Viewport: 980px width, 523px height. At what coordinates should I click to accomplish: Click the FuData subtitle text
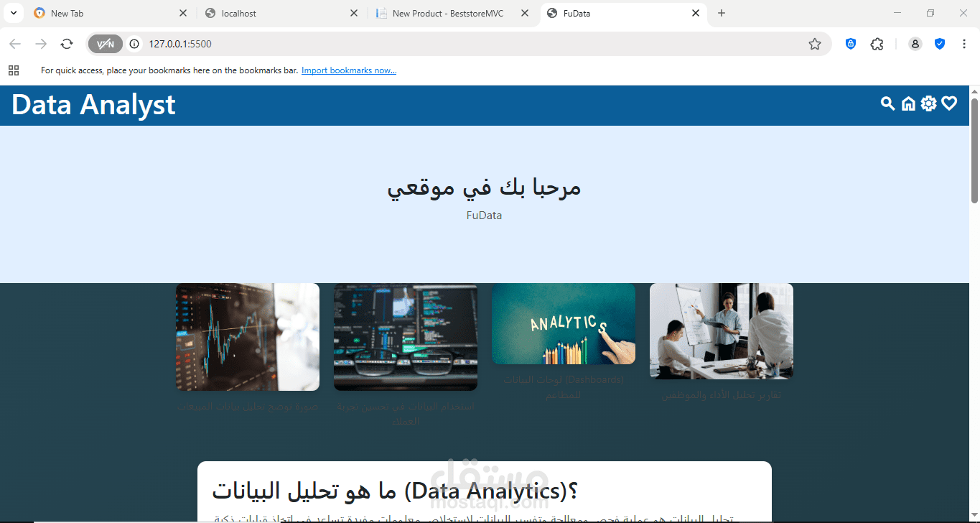tap(484, 215)
